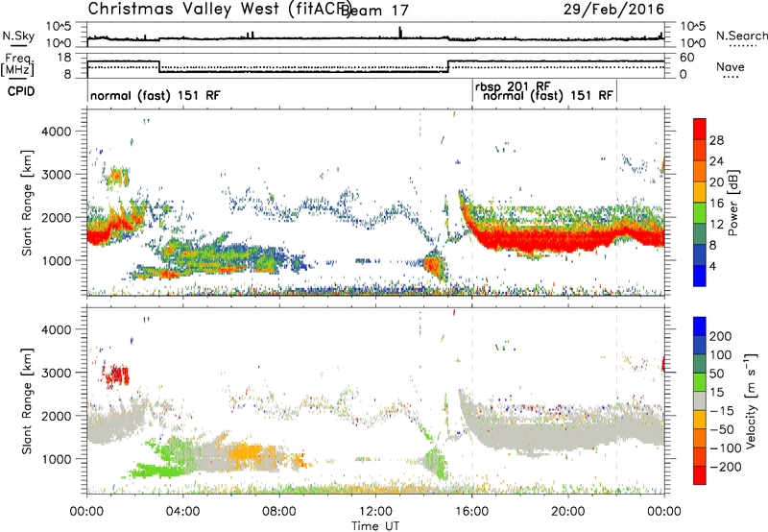Screen dimensions: 768x532
Task: Click the yellow-orange segment of the power colorbar
Action: point(700,192)
